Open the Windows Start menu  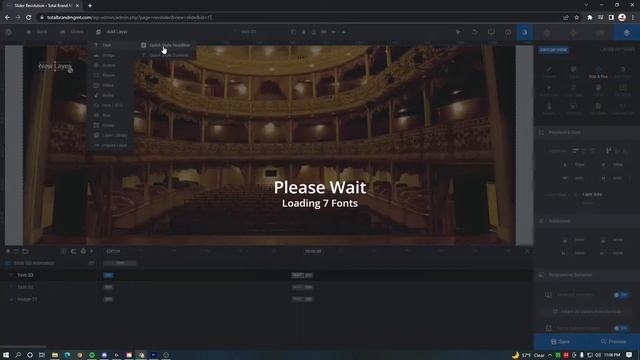pyautogui.click(x=6, y=355)
